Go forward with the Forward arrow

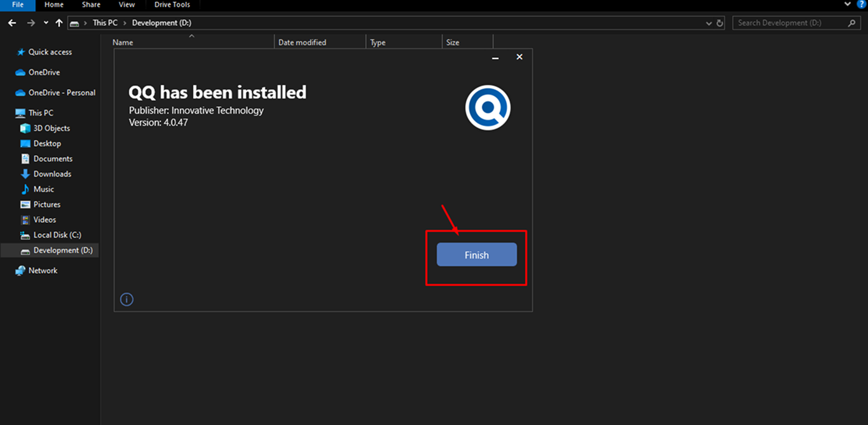coord(31,23)
